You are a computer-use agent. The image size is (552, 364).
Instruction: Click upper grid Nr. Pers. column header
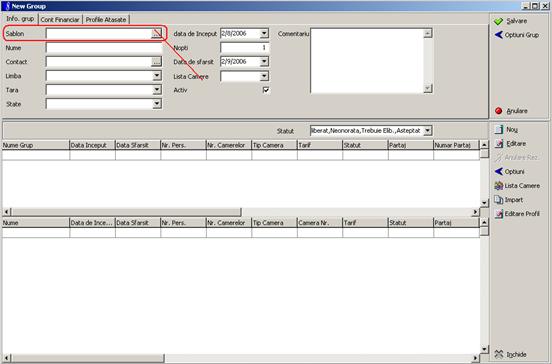click(183, 145)
